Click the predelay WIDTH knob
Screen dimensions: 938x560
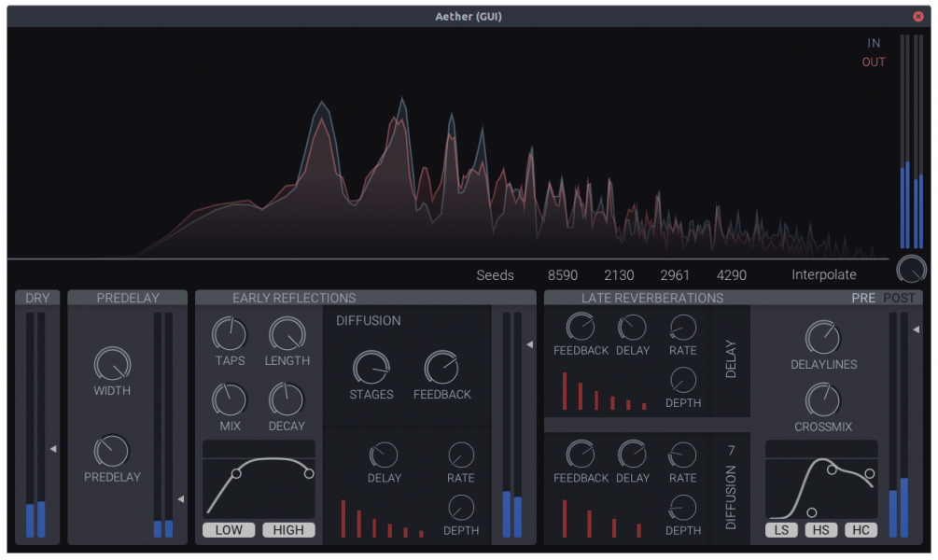[x=112, y=364]
